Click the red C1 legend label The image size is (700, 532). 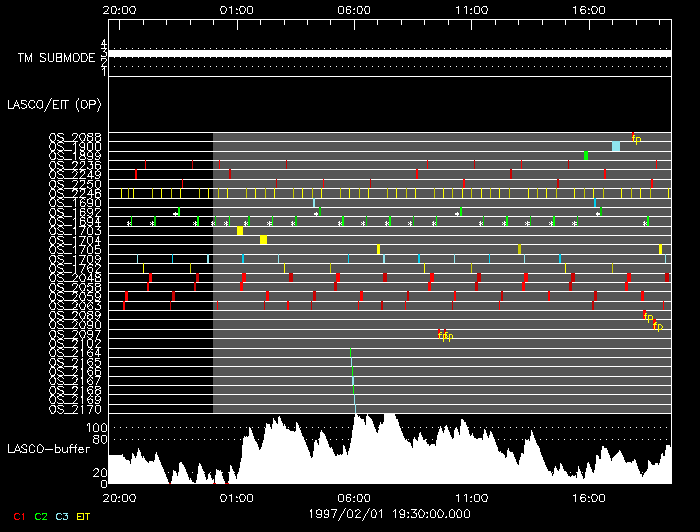[18, 516]
